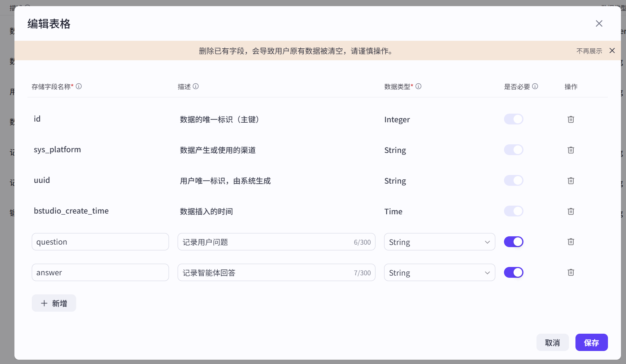This screenshot has width=626, height=364.
Task: Add a new field with 新增
Action: (x=54, y=303)
